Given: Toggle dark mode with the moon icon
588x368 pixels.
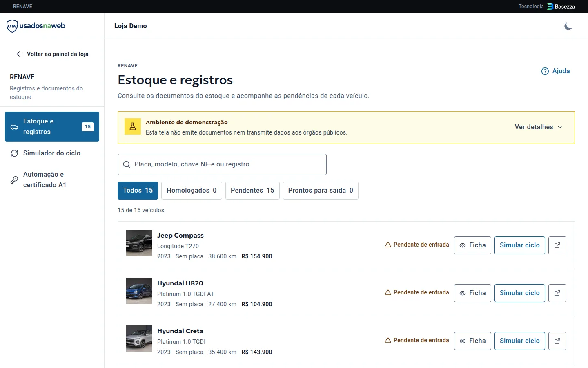Looking at the screenshot, I should [568, 26].
